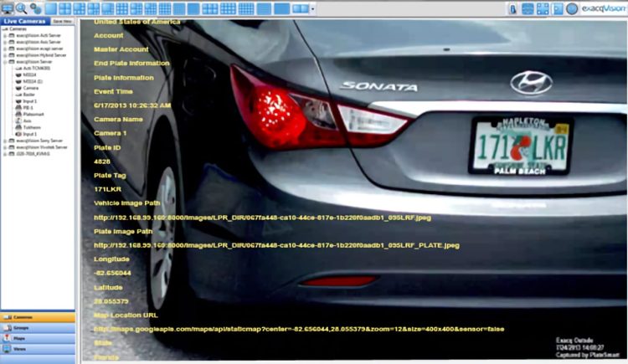Open the Views navigation tab

pyautogui.click(x=38, y=349)
